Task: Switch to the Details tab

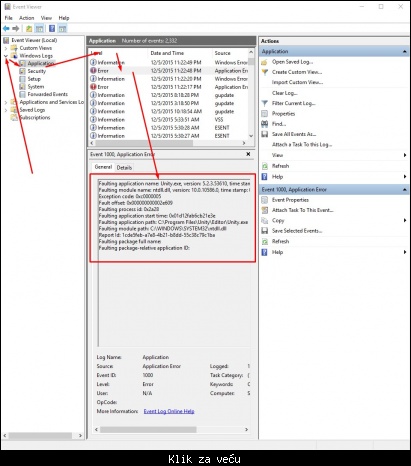Action: click(124, 168)
